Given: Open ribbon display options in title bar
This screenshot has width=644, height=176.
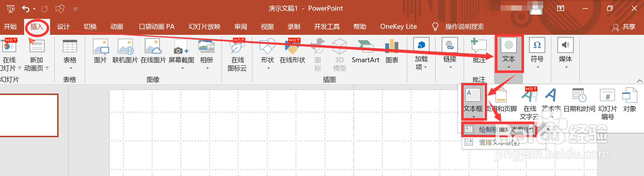Looking at the screenshot, I should 561,9.
